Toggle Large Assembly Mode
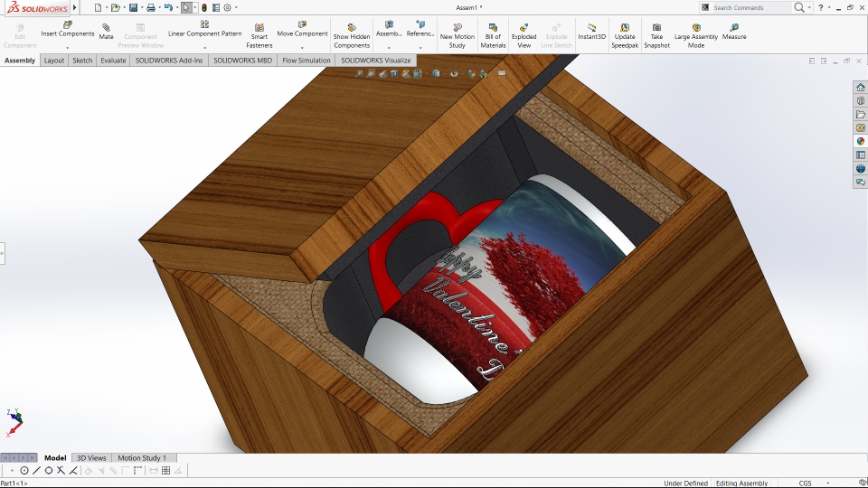 point(696,36)
